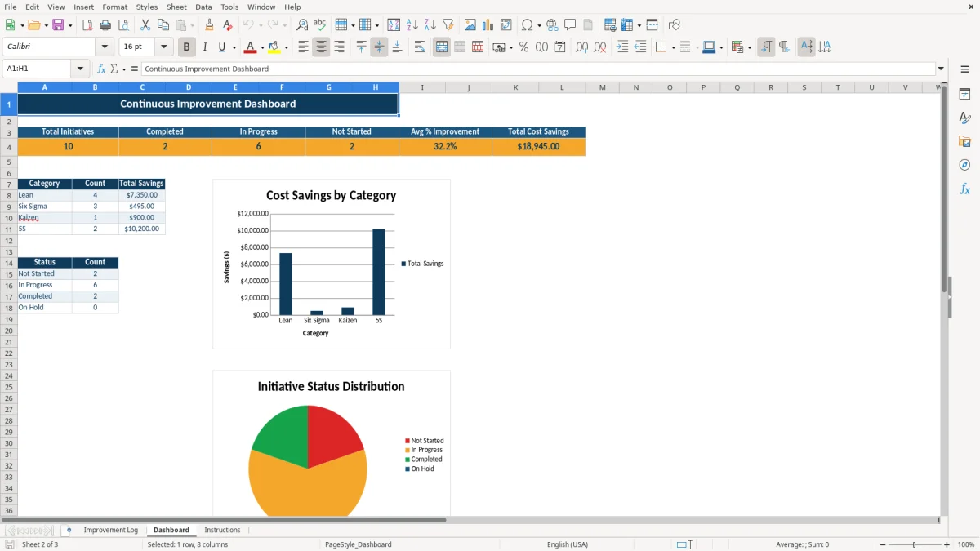980x551 pixels.
Task: Open the Format menu
Action: (x=115, y=7)
